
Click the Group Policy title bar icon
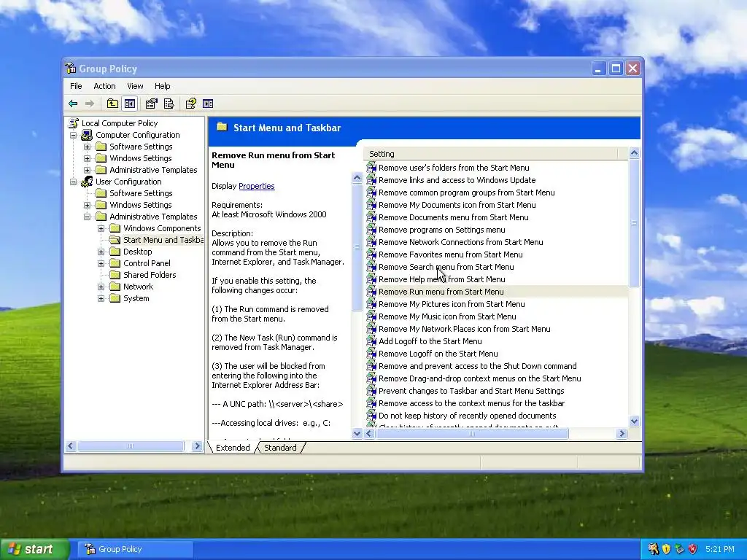click(71, 68)
